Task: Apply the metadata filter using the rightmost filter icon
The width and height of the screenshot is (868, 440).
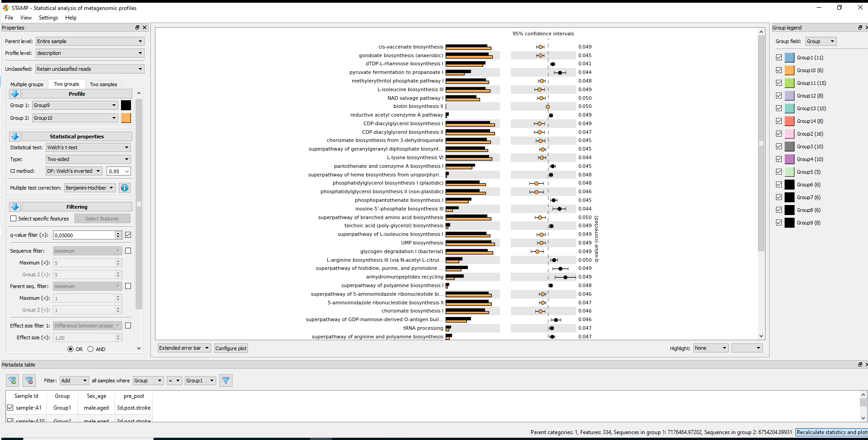Action: (226, 381)
